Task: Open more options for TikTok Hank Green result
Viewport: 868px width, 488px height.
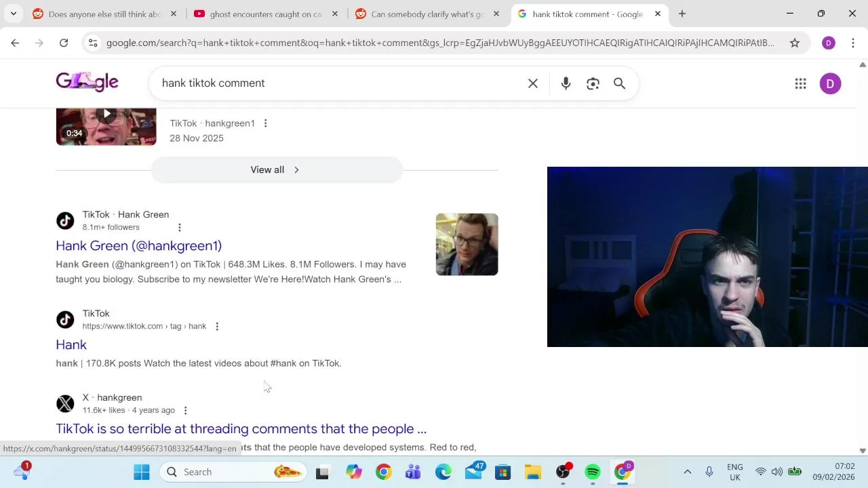Action: pos(179,227)
